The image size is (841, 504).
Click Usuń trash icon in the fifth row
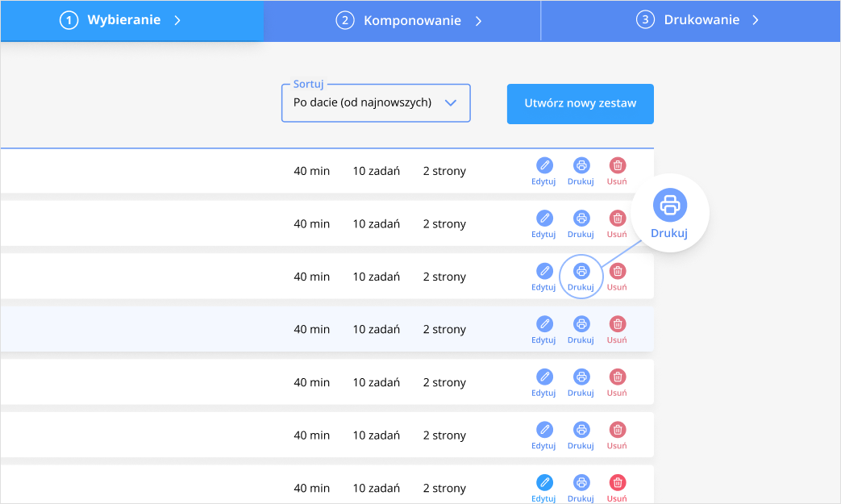(x=618, y=377)
